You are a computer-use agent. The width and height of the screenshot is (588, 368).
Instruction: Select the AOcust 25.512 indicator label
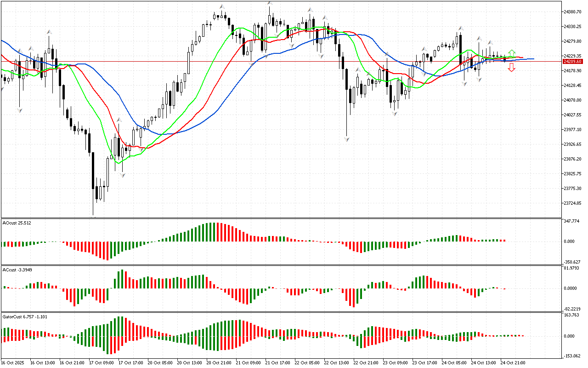[17, 223]
